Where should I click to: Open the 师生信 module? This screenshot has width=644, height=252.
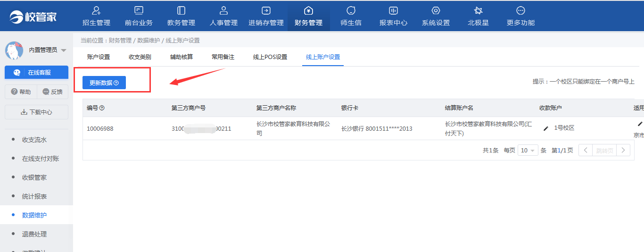[x=351, y=16]
